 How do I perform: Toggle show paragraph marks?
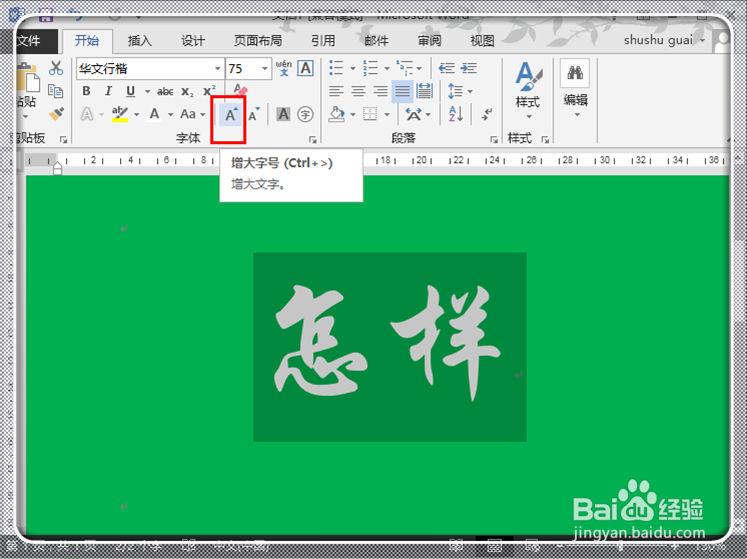tap(487, 114)
